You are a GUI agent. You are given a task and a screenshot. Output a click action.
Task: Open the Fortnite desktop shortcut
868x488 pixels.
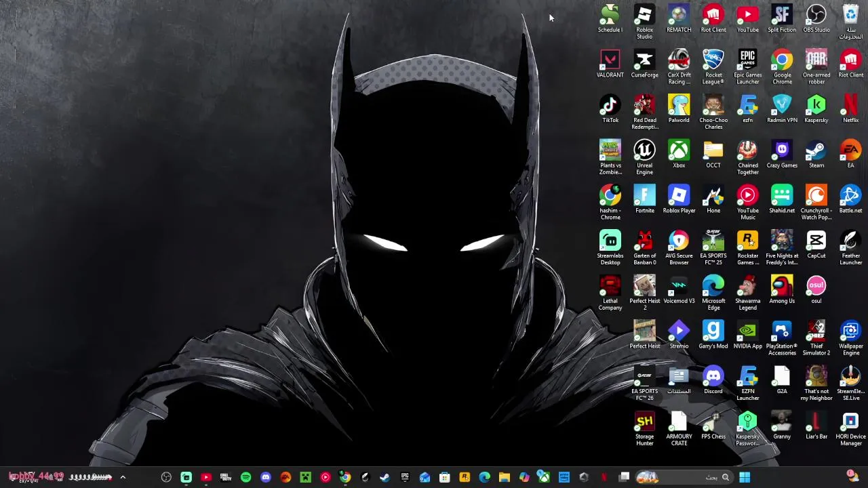(x=644, y=199)
